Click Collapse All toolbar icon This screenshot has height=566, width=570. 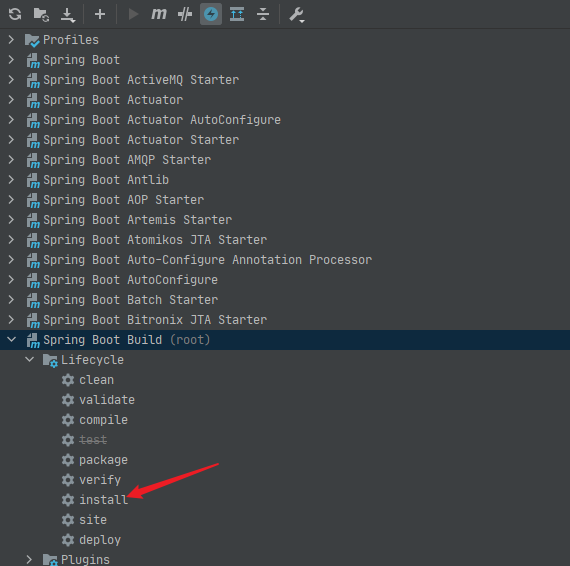coord(263,14)
